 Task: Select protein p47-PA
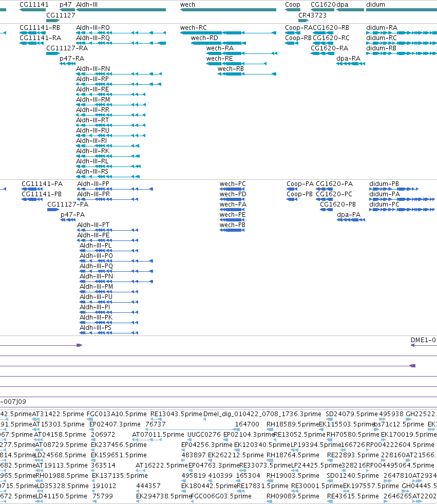coord(68,220)
